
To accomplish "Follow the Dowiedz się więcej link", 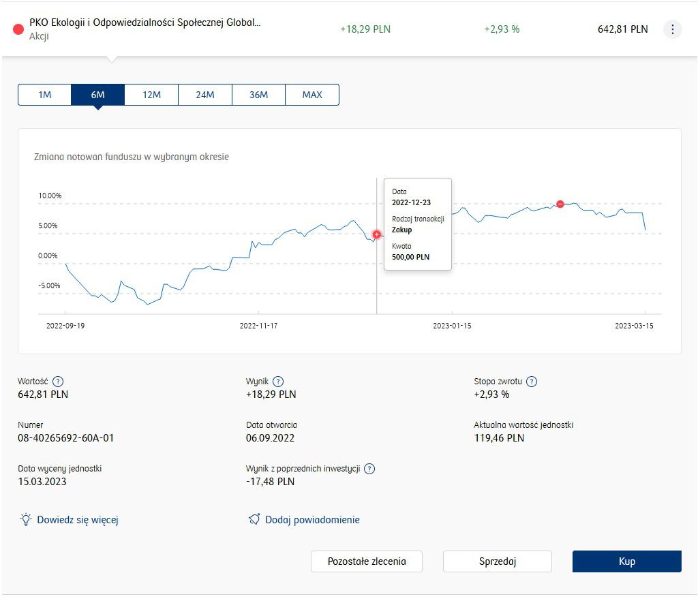I will pos(78,520).
